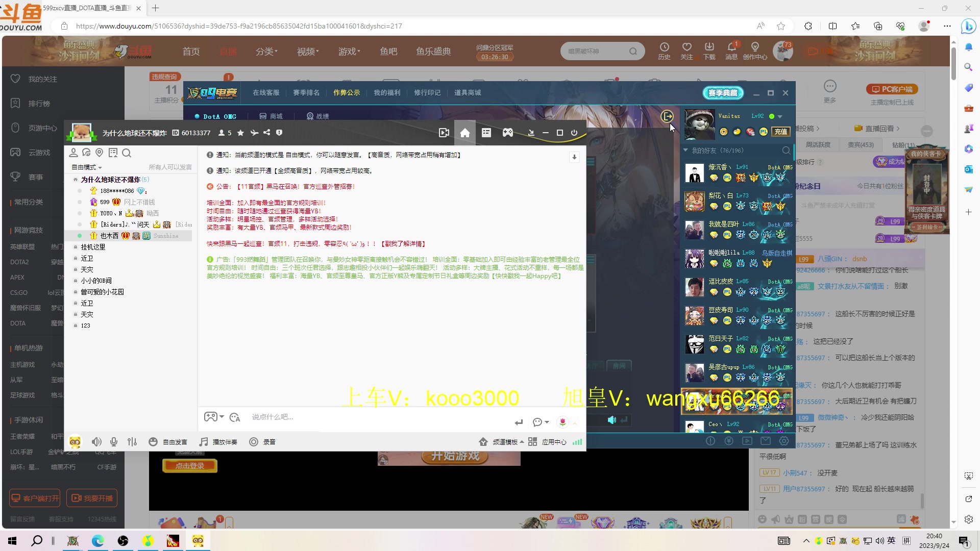Start recording with the 录音 button
This screenshot has width=980, height=551.
click(262, 442)
